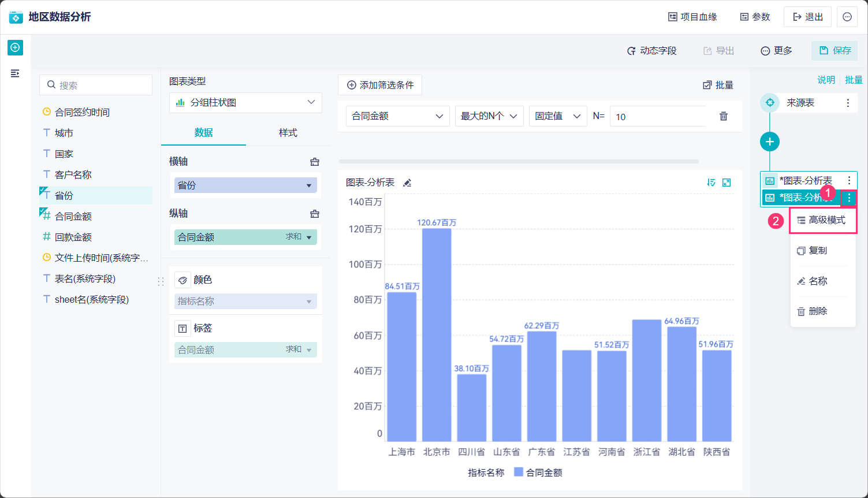
Task: Open the 固定值 dropdown
Action: (557, 116)
